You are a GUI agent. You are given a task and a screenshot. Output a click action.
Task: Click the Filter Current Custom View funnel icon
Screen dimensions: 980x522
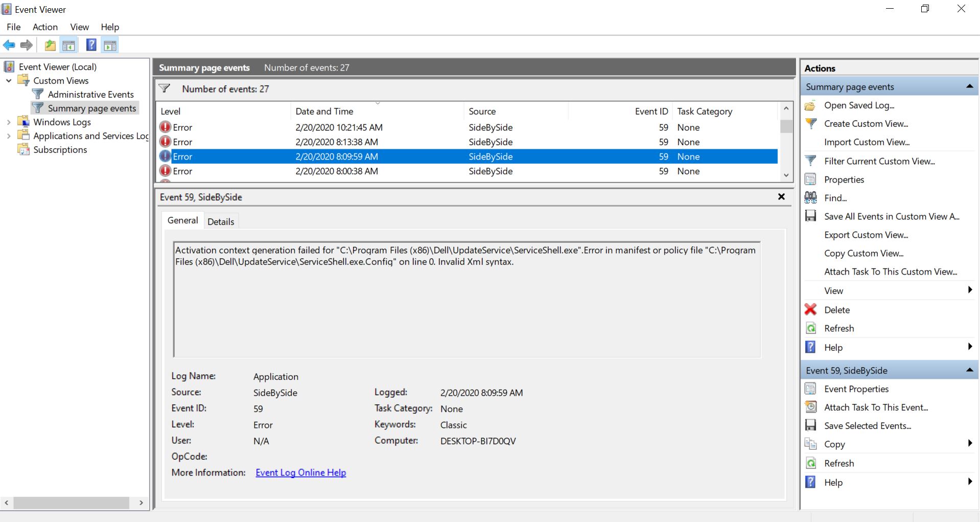coord(810,161)
